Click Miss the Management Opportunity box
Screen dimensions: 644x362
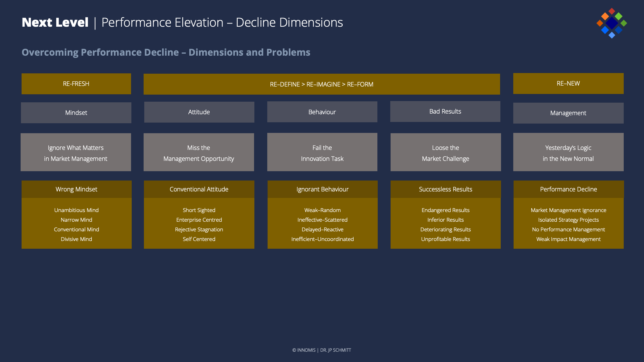coord(199,153)
